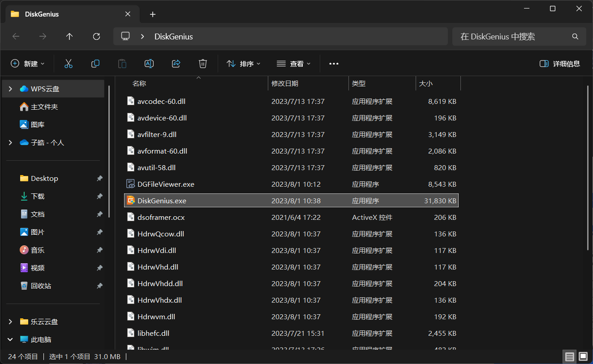The width and height of the screenshot is (593, 364).
Task: Switch to details list view in status bar
Action: (569, 357)
